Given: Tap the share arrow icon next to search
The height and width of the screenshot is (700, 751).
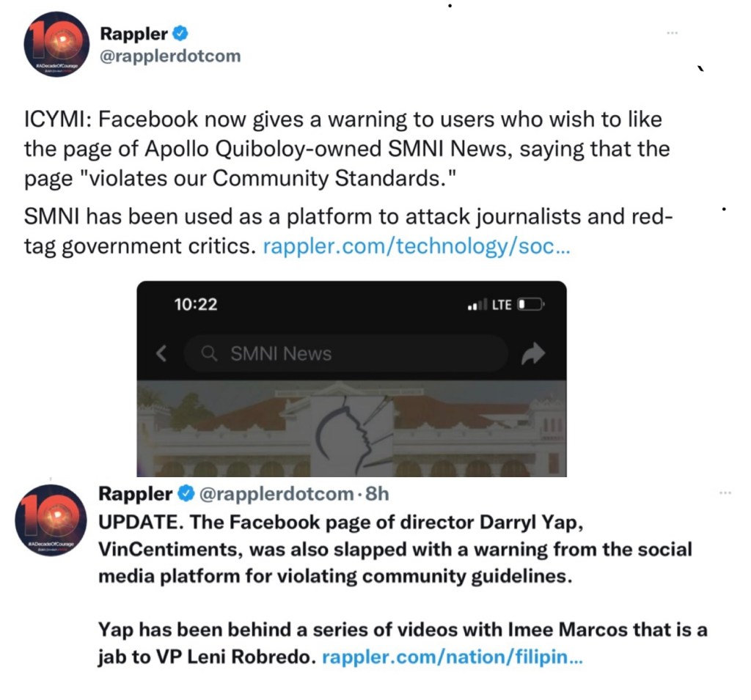Looking at the screenshot, I should 532,355.
